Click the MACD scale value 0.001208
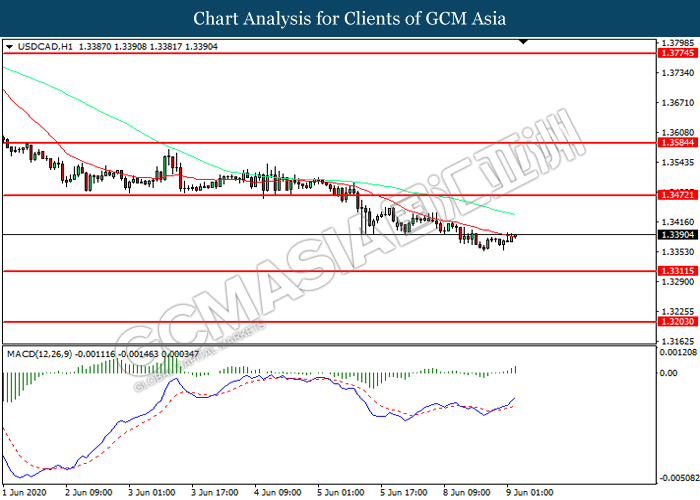700x500 pixels. (678, 353)
